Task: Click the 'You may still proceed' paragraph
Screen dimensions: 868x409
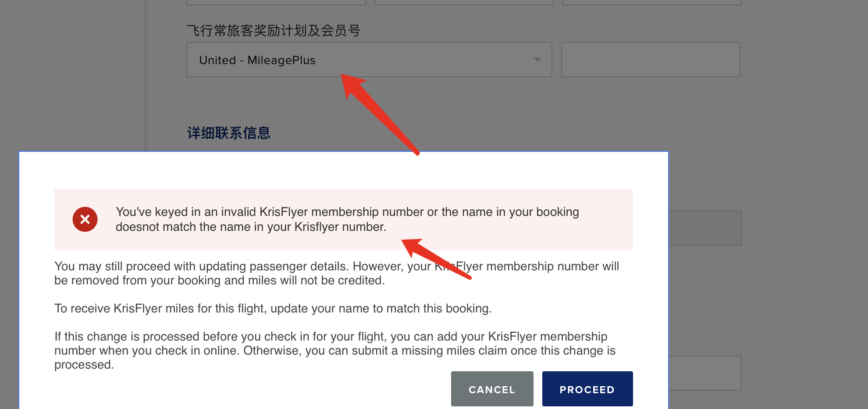Action: 337,273
